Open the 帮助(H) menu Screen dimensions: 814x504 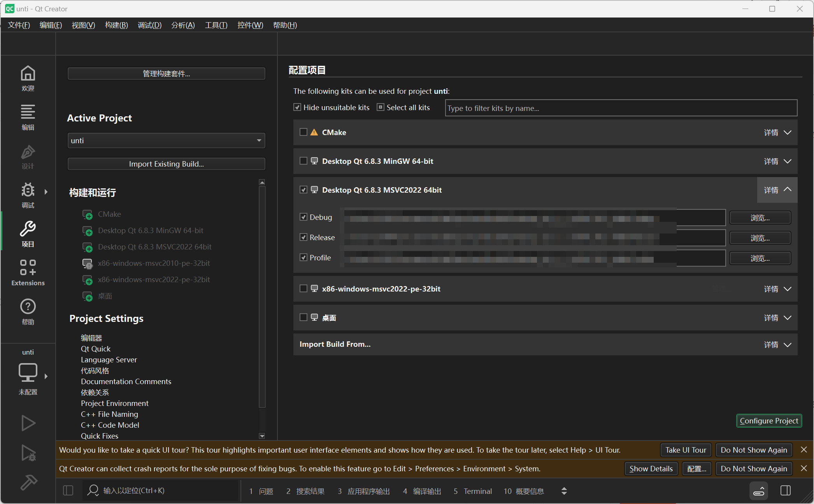pyautogui.click(x=285, y=25)
